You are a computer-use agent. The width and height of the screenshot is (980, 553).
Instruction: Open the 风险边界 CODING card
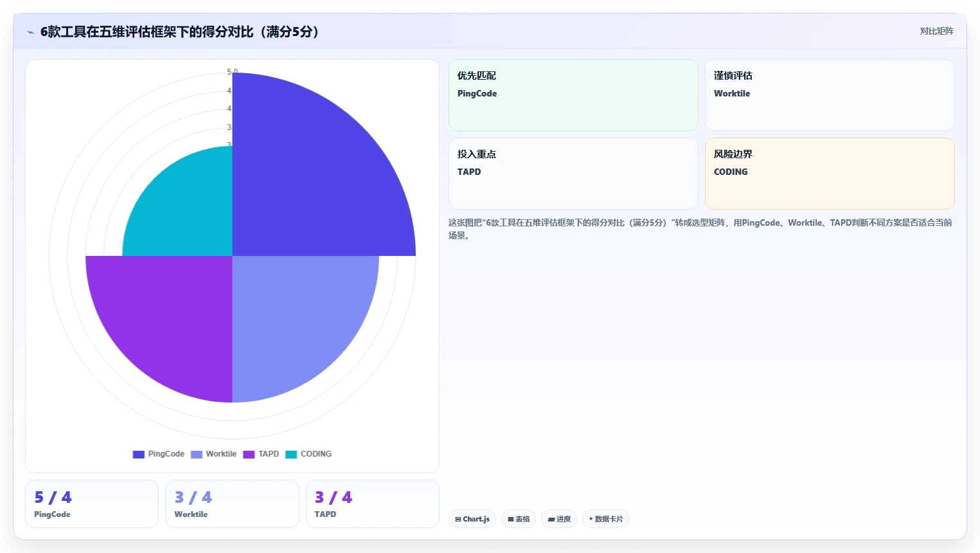click(x=830, y=174)
